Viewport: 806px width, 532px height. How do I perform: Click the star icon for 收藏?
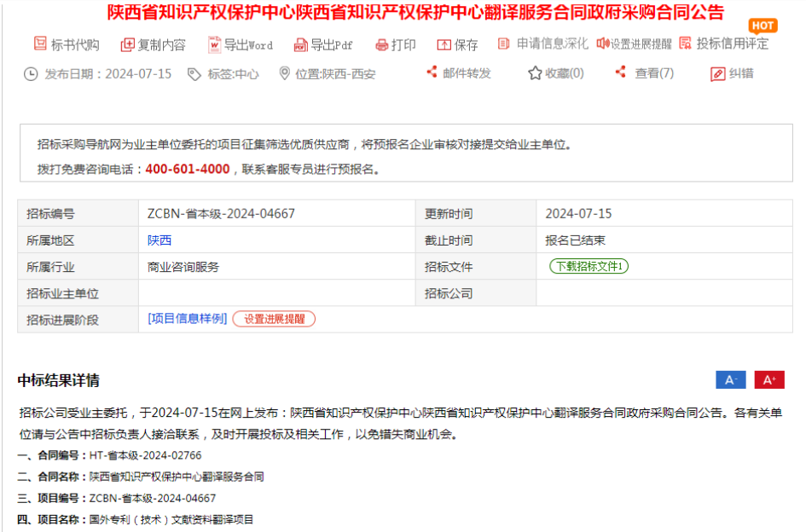pyautogui.click(x=535, y=73)
